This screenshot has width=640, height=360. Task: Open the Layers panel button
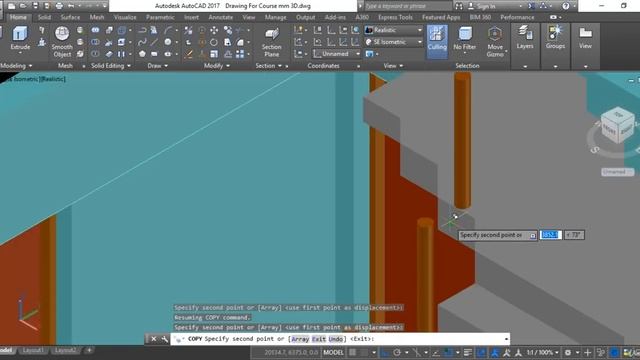point(525,38)
